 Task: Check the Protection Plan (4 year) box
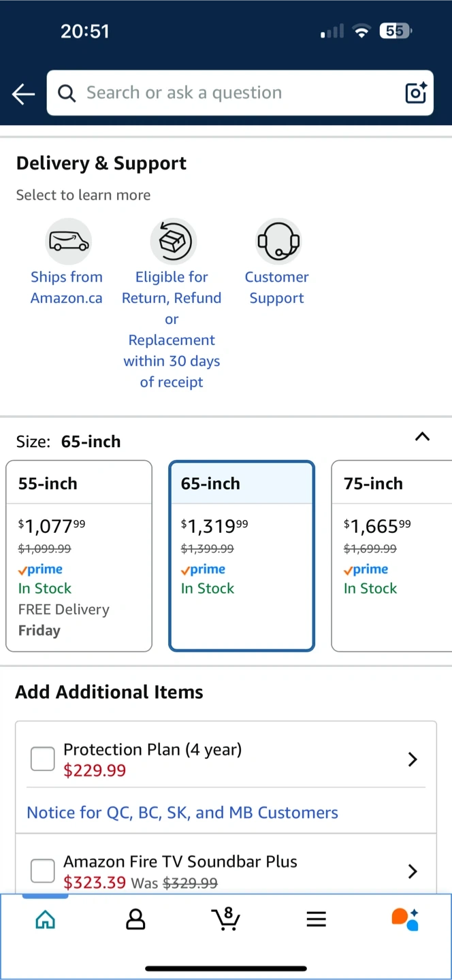(x=42, y=759)
